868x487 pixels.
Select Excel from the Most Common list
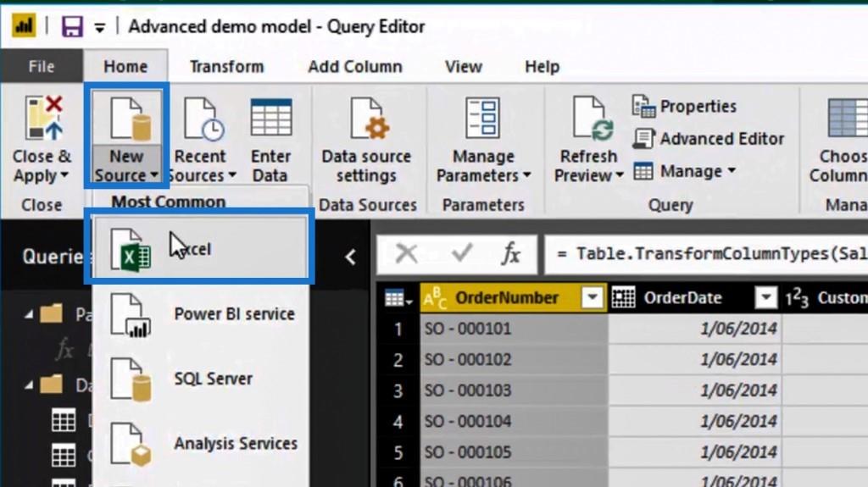click(200, 247)
